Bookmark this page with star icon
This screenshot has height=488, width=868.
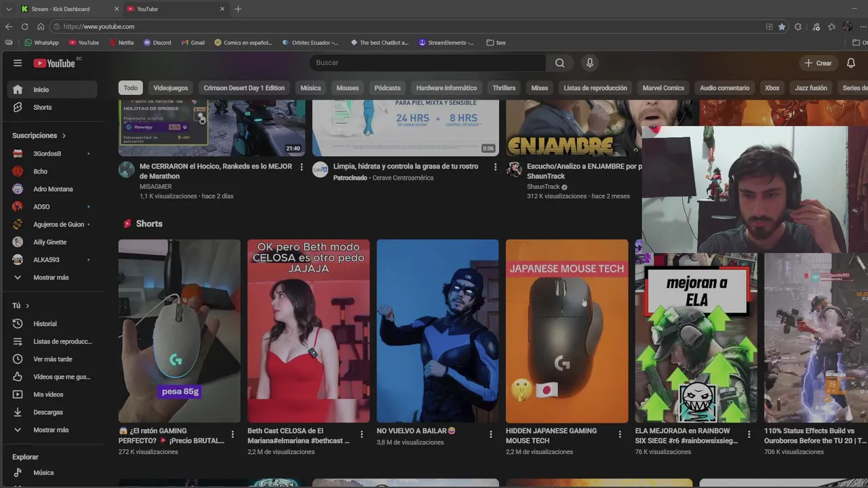tap(782, 26)
